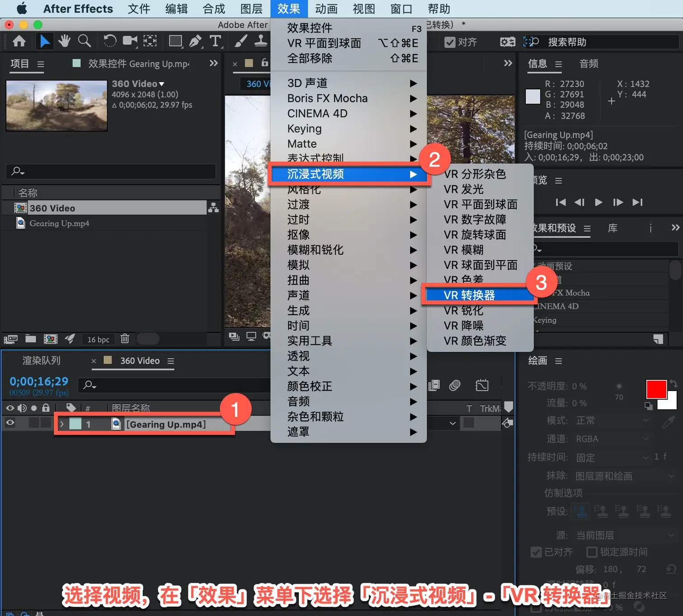Image resolution: width=683 pixels, height=616 pixels.
Task: Select the Rotation tool
Action: tap(110, 41)
